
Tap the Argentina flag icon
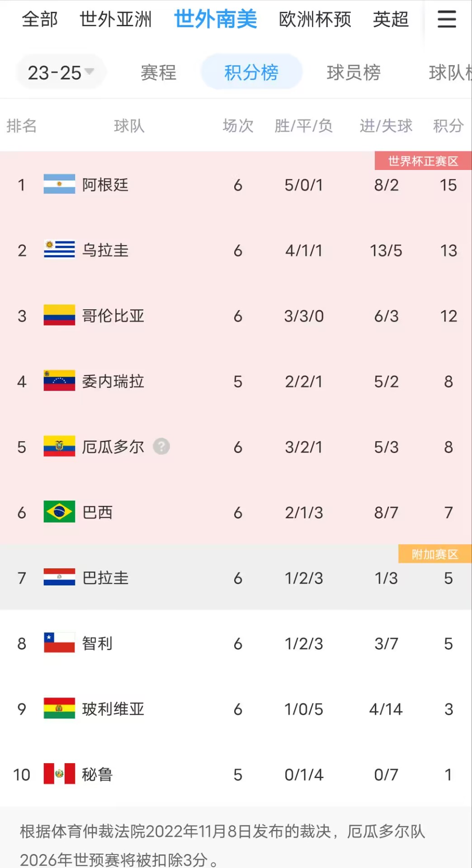[x=59, y=184]
